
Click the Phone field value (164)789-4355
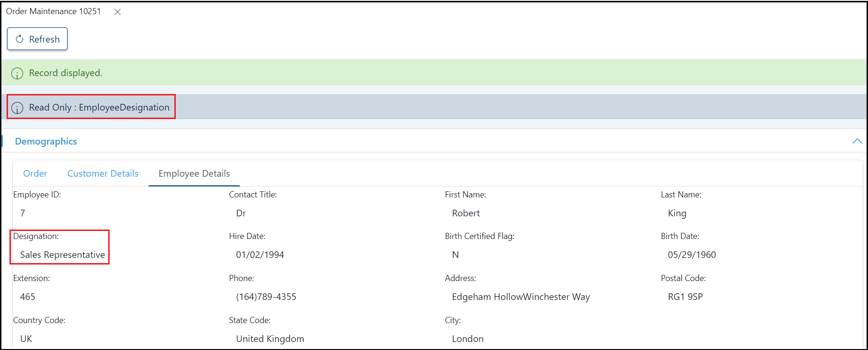pos(266,297)
